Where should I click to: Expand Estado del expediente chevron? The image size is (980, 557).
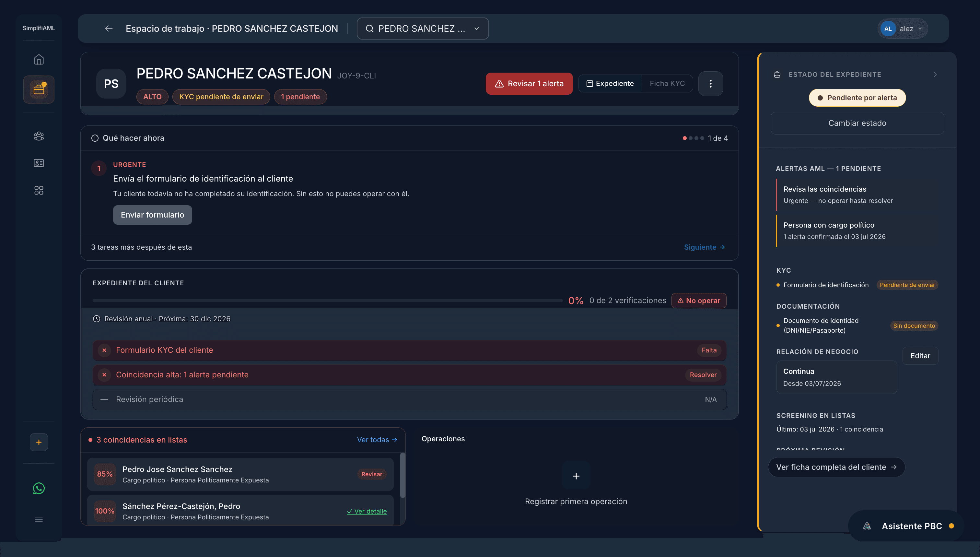tap(935, 74)
